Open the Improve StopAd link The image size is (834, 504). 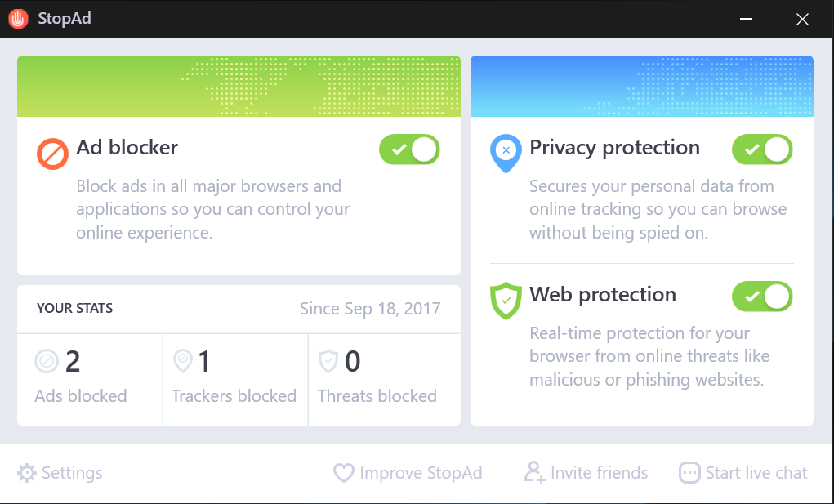coord(421,473)
